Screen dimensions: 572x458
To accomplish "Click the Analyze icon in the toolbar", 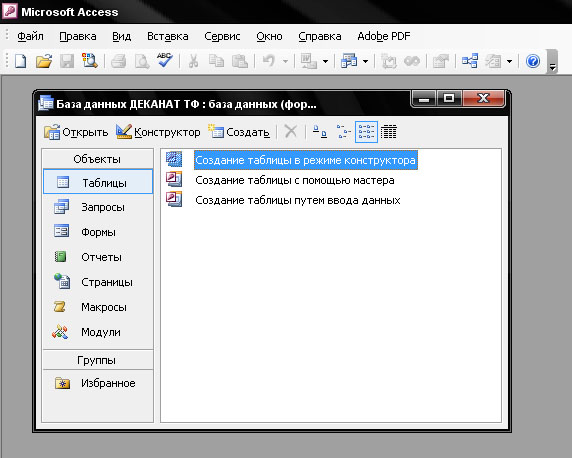I will (349, 61).
